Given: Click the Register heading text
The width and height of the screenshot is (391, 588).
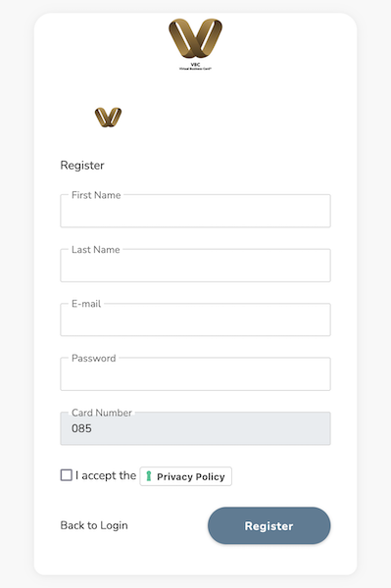Looking at the screenshot, I should click(82, 166).
